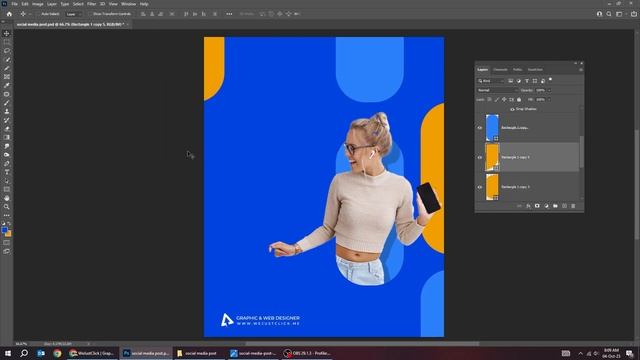This screenshot has width=640, height=360.
Task: Select the Hand tool
Action: (7, 198)
